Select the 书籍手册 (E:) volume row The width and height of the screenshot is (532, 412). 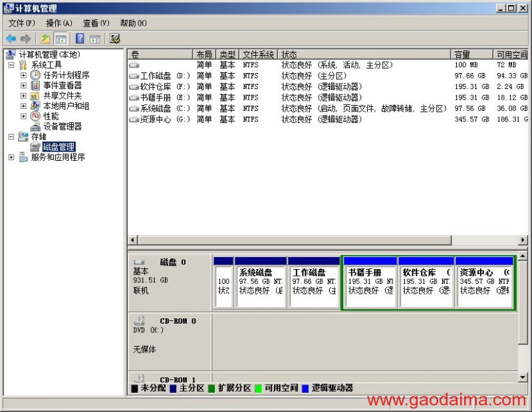pyautogui.click(x=328, y=98)
